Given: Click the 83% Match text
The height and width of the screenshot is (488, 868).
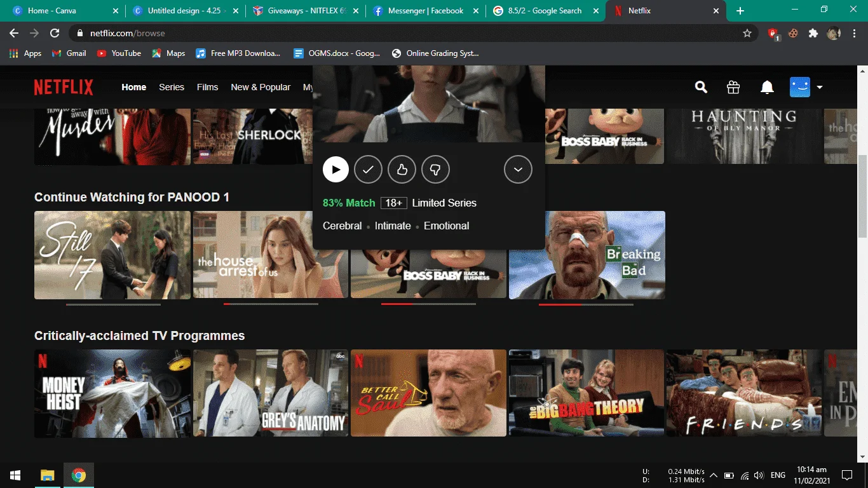Looking at the screenshot, I should tap(349, 203).
